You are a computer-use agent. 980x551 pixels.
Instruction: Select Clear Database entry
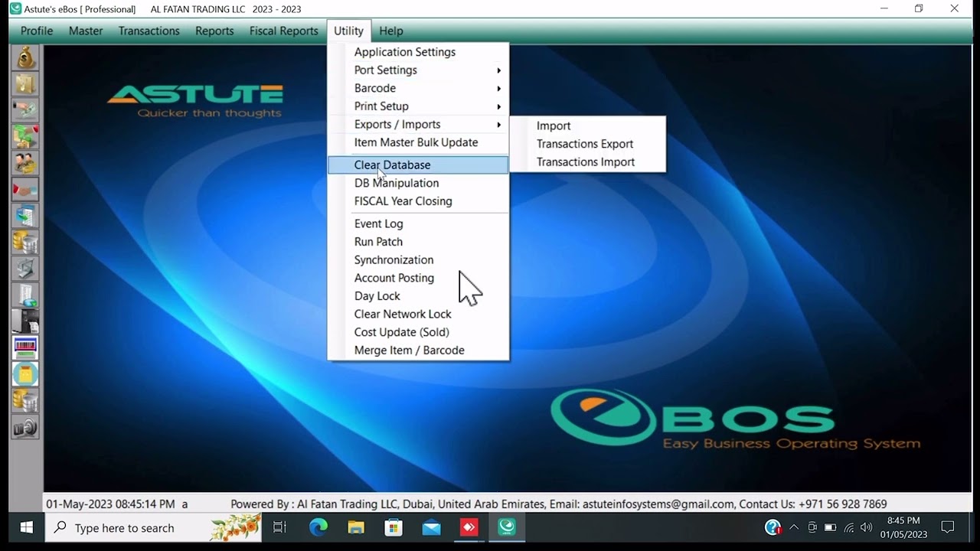click(x=418, y=165)
